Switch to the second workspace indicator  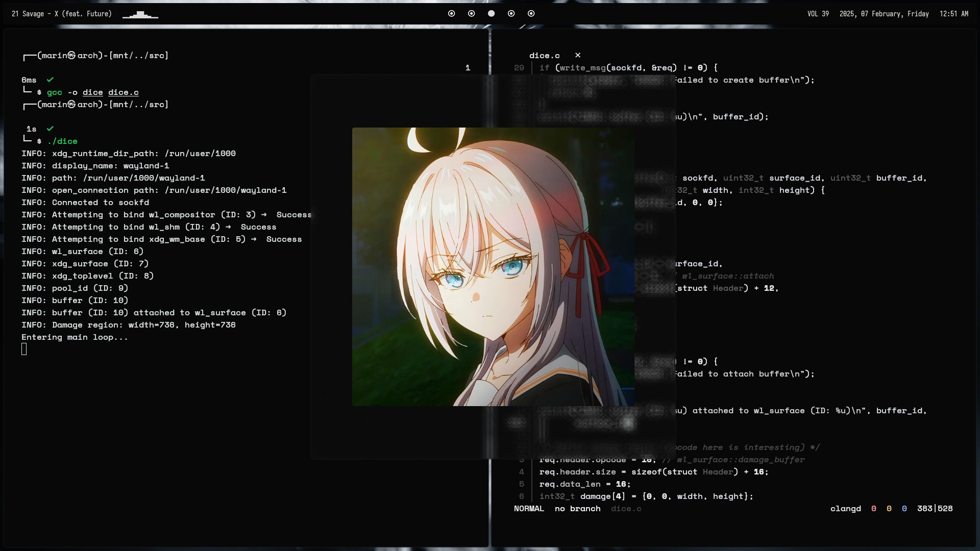pos(471,14)
